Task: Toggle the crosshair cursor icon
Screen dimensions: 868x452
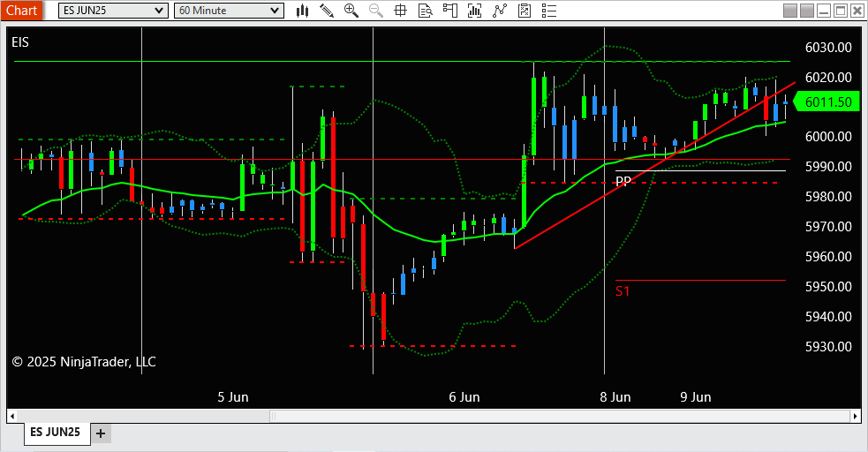Action: click(x=400, y=11)
